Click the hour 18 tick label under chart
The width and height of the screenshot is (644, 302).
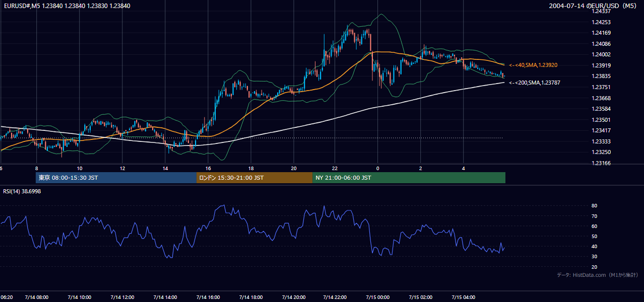(x=251, y=168)
